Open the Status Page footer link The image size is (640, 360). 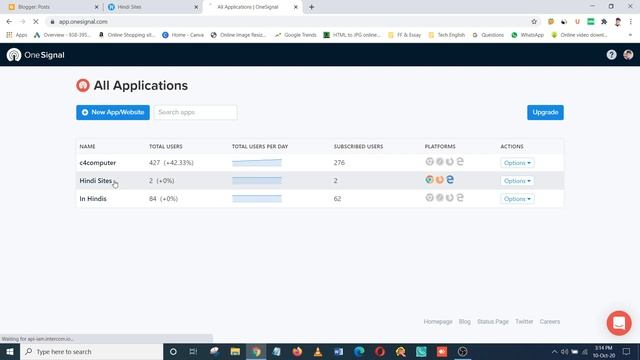493,322
